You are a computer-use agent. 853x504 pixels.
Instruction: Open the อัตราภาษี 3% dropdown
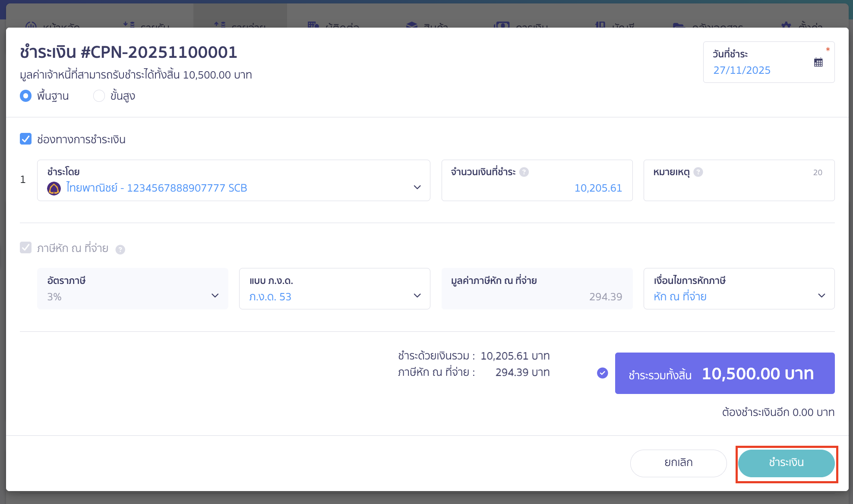[215, 296]
